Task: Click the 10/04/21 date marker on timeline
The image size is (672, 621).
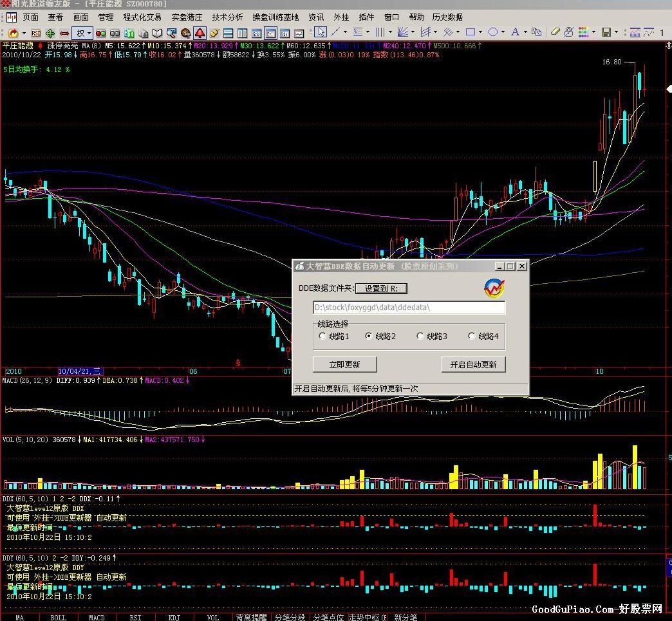Action: point(80,371)
